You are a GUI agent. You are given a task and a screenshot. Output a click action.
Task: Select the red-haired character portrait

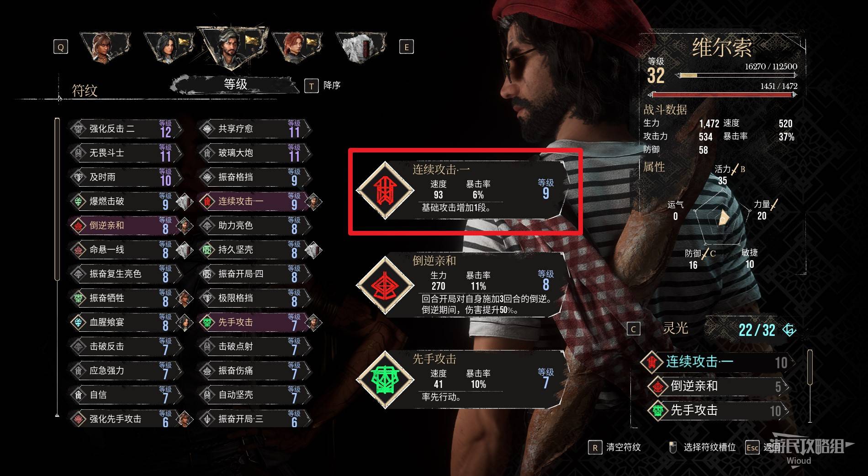[x=297, y=47]
